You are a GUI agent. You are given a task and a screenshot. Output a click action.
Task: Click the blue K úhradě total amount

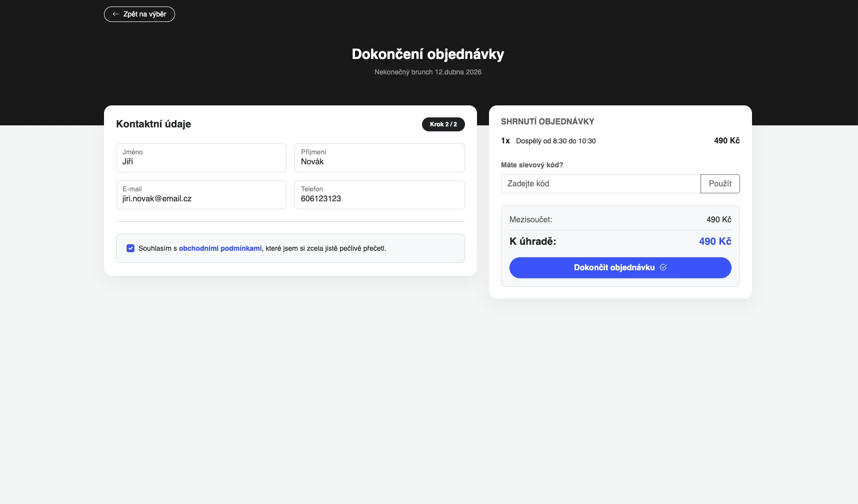[x=715, y=241]
